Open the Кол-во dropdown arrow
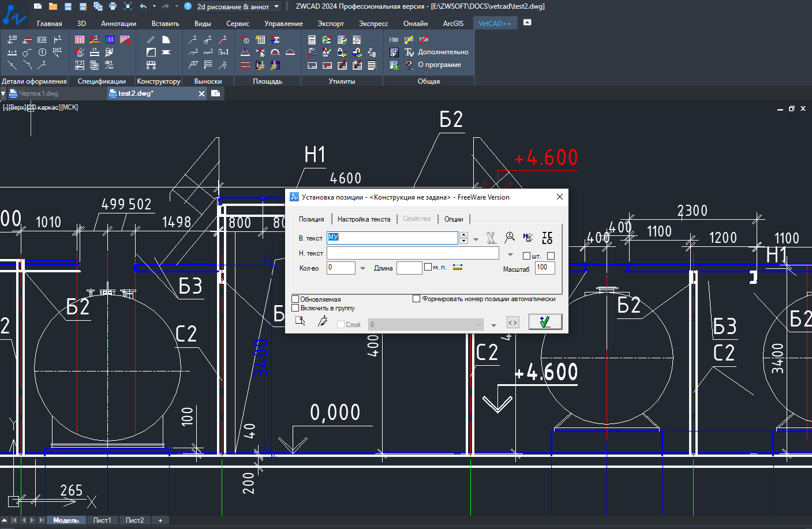812x529 pixels. pos(362,268)
